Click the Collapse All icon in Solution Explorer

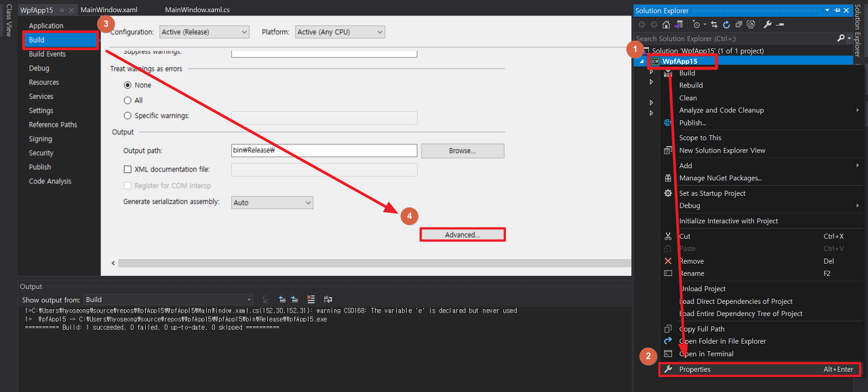point(738,24)
